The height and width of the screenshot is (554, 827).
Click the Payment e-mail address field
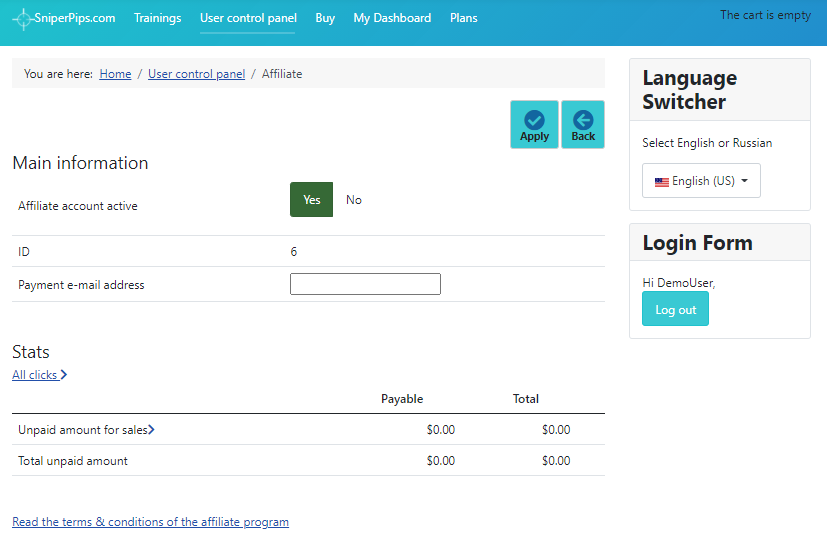[365, 285]
